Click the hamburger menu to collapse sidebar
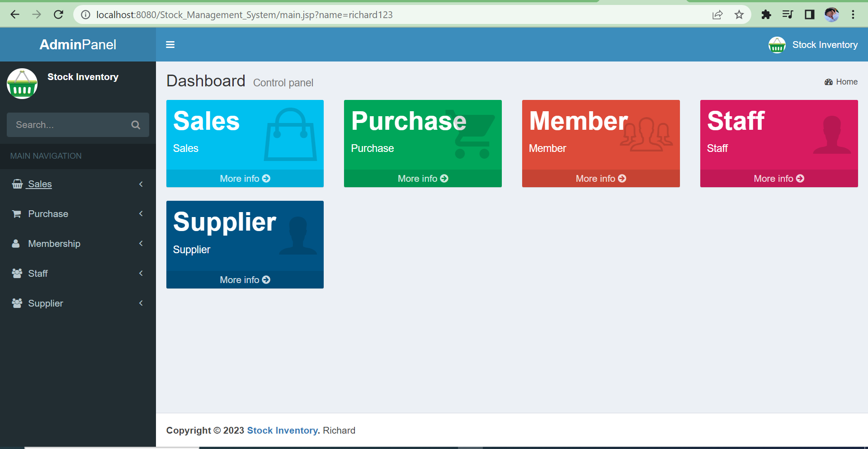The height and width of the screenshot is (449, 868). point(170,44)
